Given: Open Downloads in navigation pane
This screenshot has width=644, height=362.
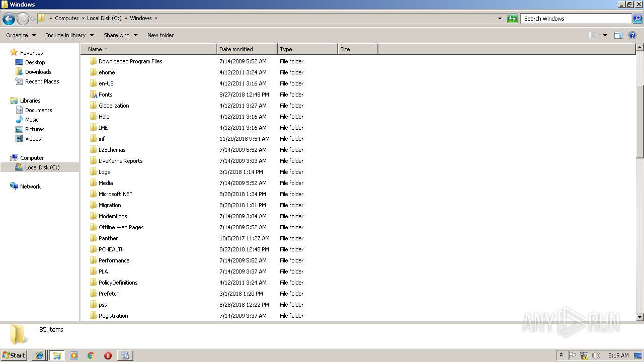Looking at the screenshot, I should tap(38, 72).
